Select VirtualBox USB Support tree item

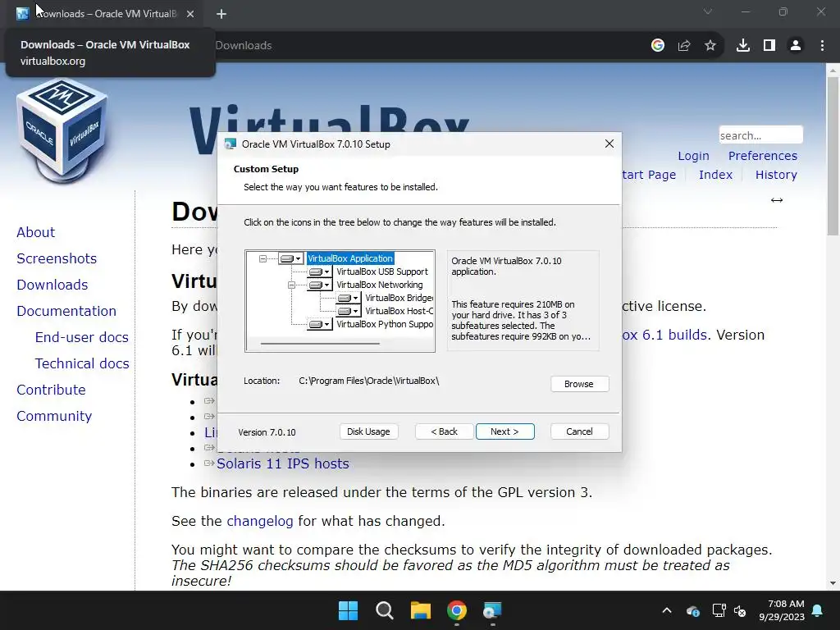pyautogui.click(x=382, y=272)
